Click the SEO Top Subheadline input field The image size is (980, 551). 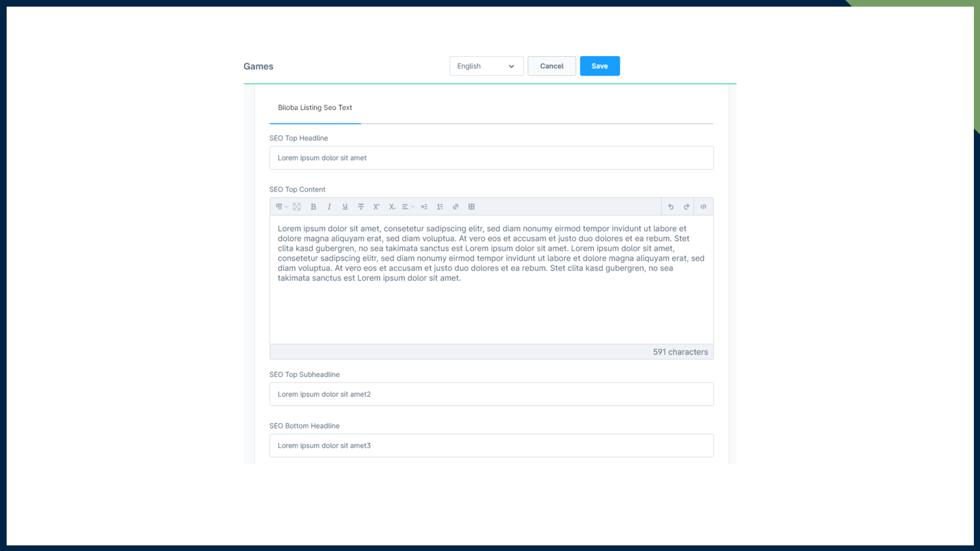491,394
